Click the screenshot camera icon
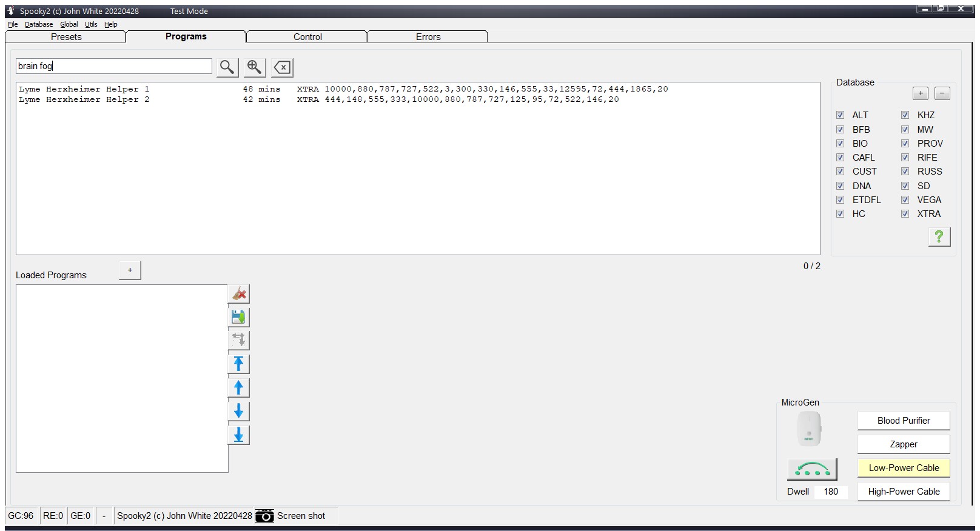Image resolution: width=980 pixels, height=531 pixels. click(264, 516)
